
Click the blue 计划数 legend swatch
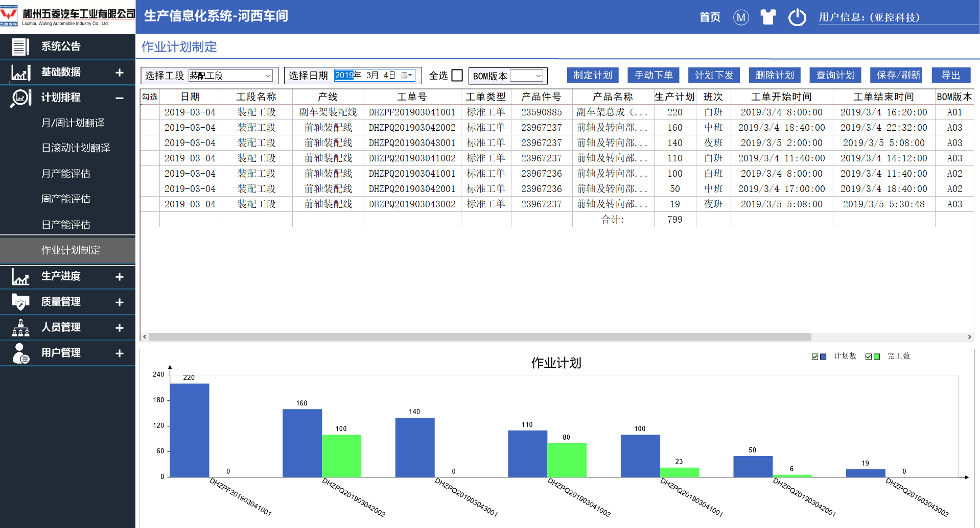pyautogui.click(x=823, y=356)
